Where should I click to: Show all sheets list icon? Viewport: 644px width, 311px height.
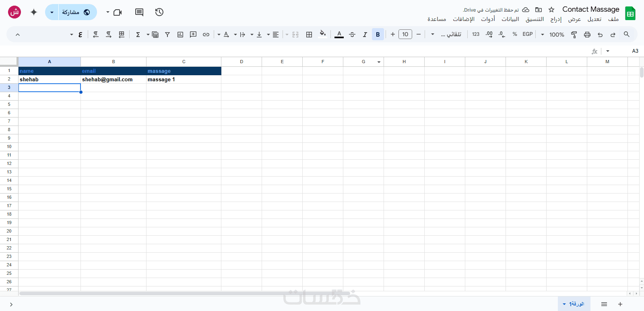tap(604, 304)
